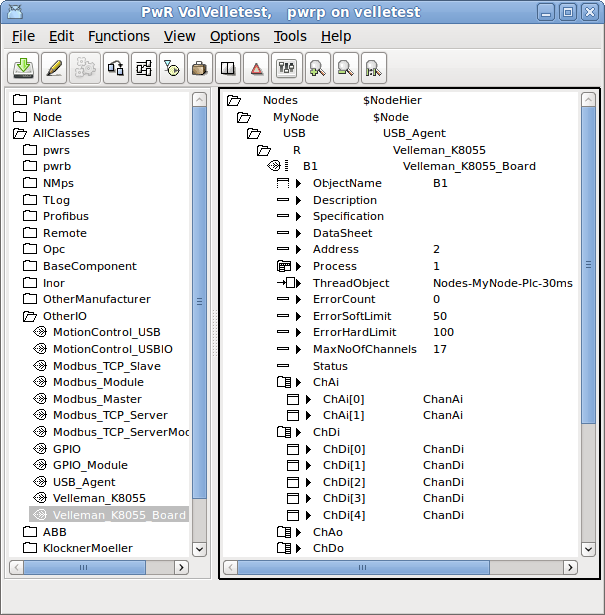This screenshot has width=605, height=615.
Task: Open the Tools menu
Action: (x=290, y=36)
